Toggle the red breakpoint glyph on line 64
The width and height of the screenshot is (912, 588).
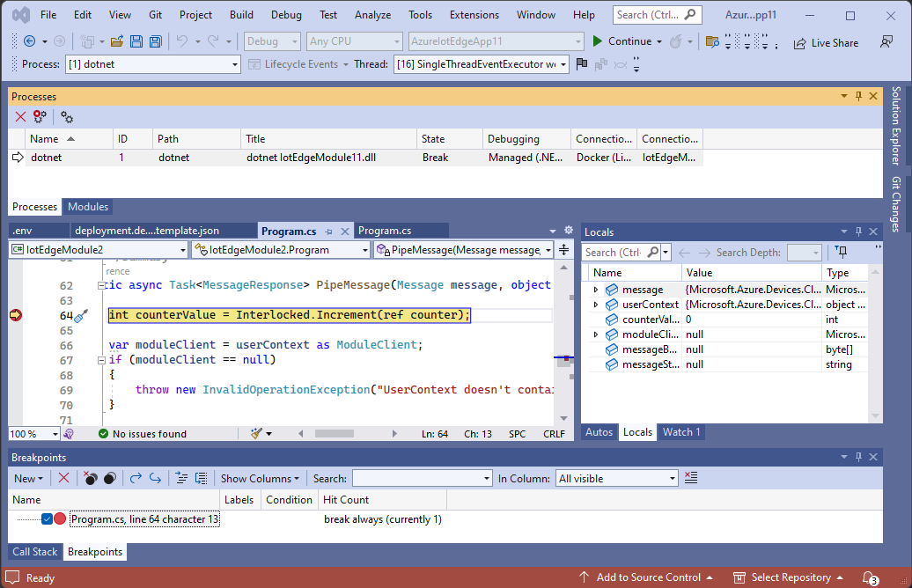click(17, 314)
